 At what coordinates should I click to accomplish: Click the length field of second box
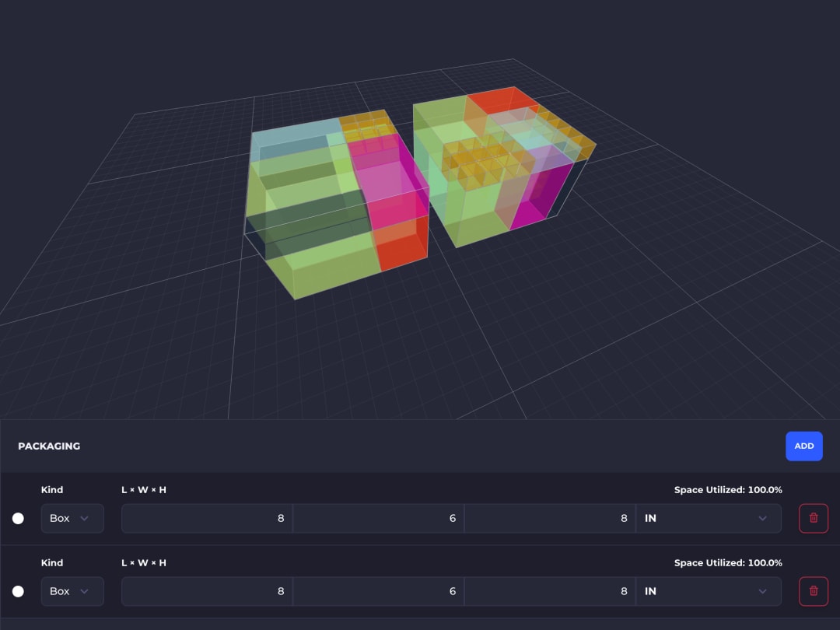pyautogui.click(x=207, y=591)
